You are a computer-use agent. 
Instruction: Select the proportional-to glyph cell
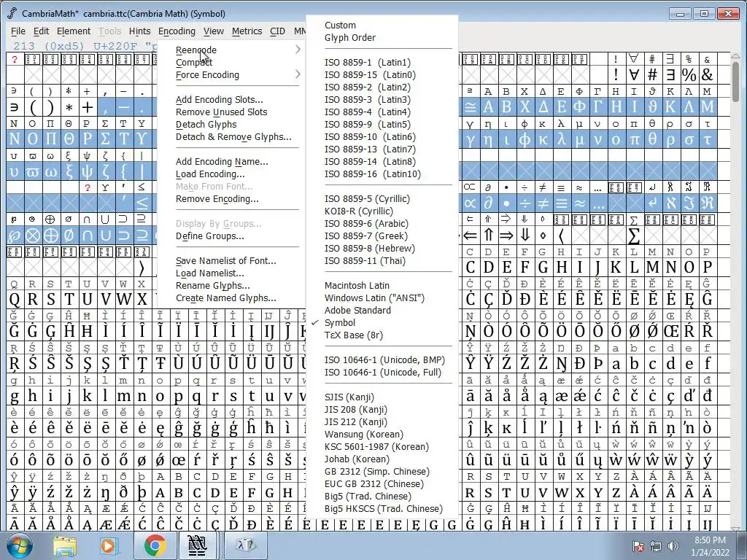(470, 203)
